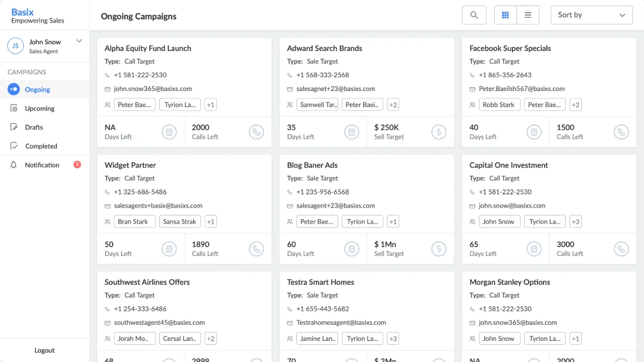Open the Sort by dropdown

point(591,15)
